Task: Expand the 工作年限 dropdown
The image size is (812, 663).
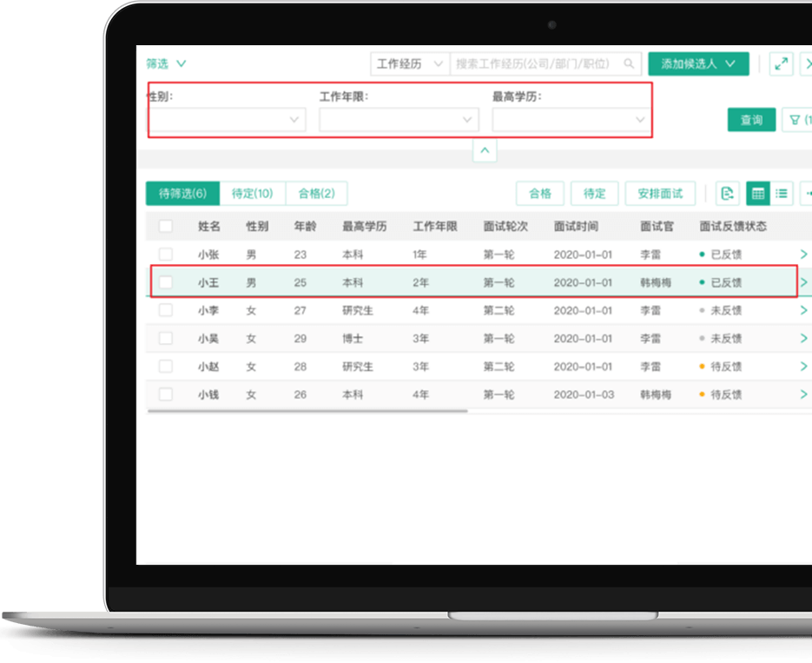Action: click(399, 120)
